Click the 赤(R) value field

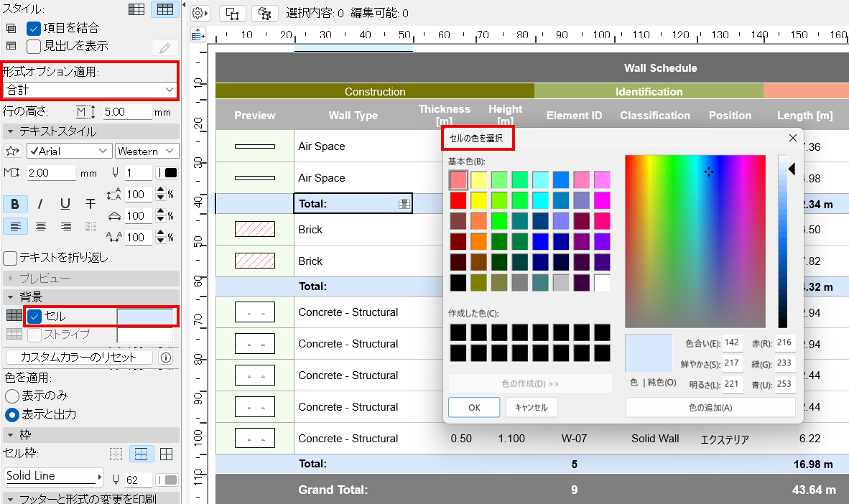coord(784,342)
